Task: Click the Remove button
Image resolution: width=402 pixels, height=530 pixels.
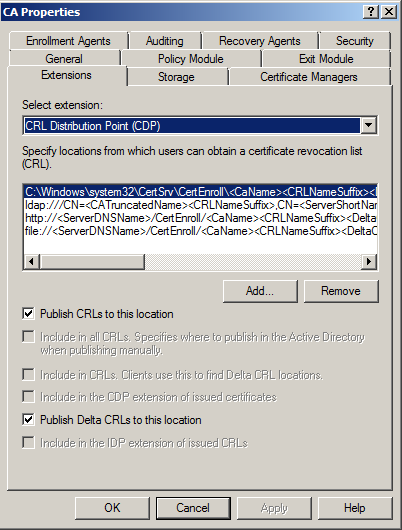Action: click(341, 291)
